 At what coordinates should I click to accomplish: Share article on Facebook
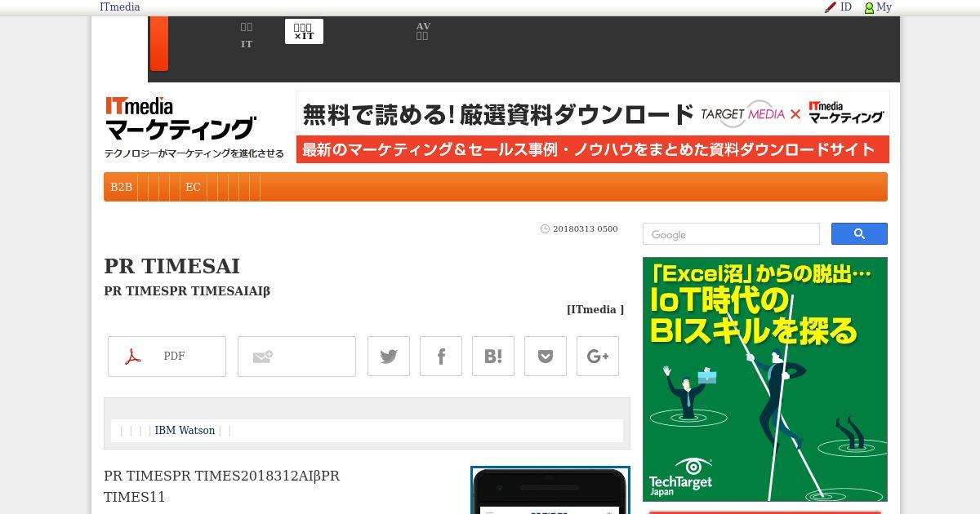441,357
